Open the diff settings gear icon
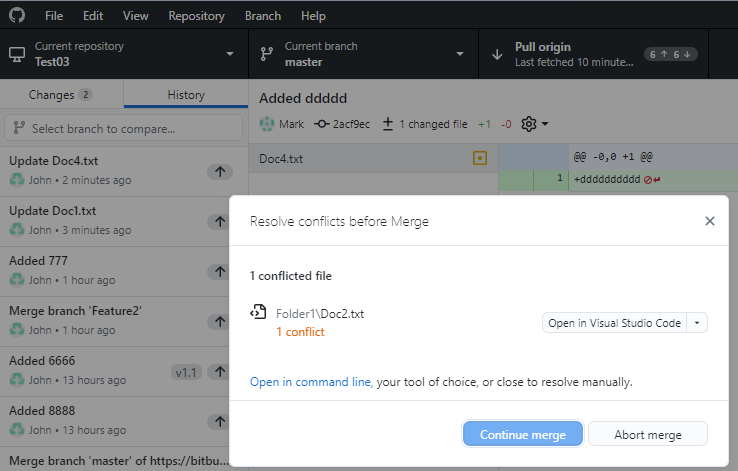This screenshot has width=738, height=471. 530,124
